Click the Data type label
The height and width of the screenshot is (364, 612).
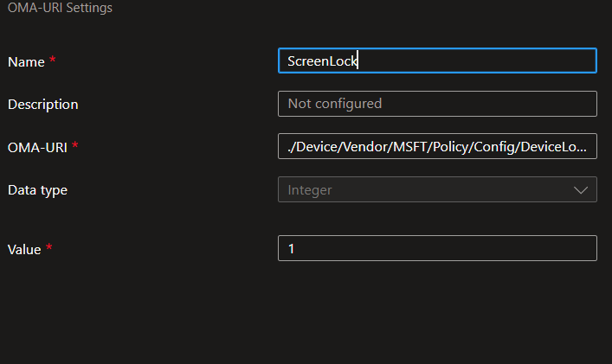(37, 190)
